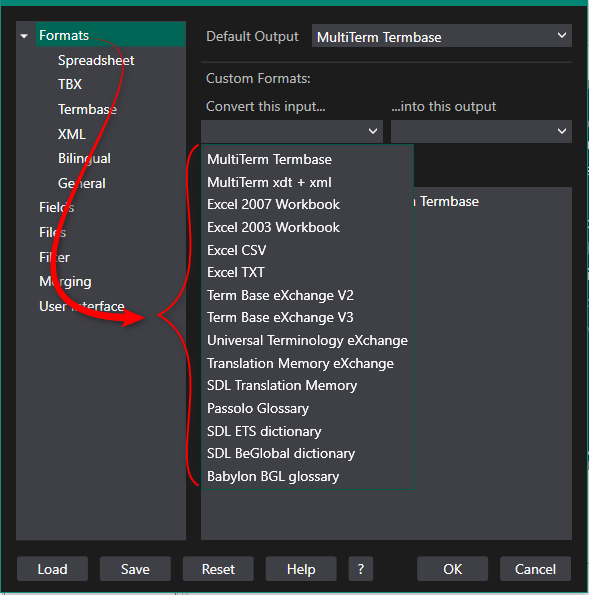Click the question mark button
The height and width of the screenshot is (595, 589).
tap(361, 569)
